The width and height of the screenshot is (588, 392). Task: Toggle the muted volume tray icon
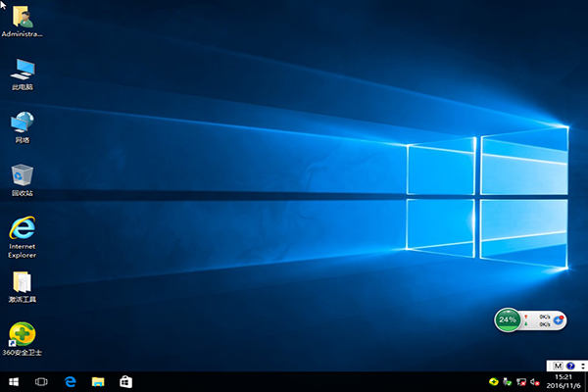pos(536,381)
